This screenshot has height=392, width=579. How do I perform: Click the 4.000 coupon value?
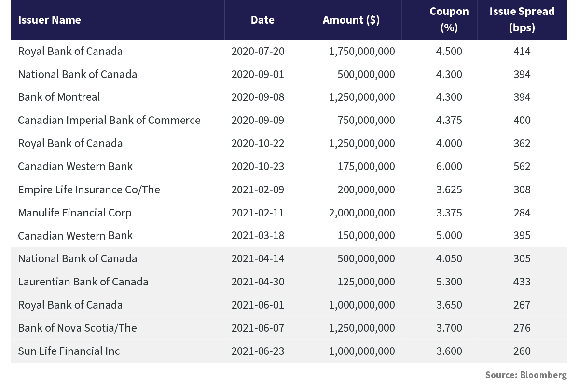(x=449, y=143)
